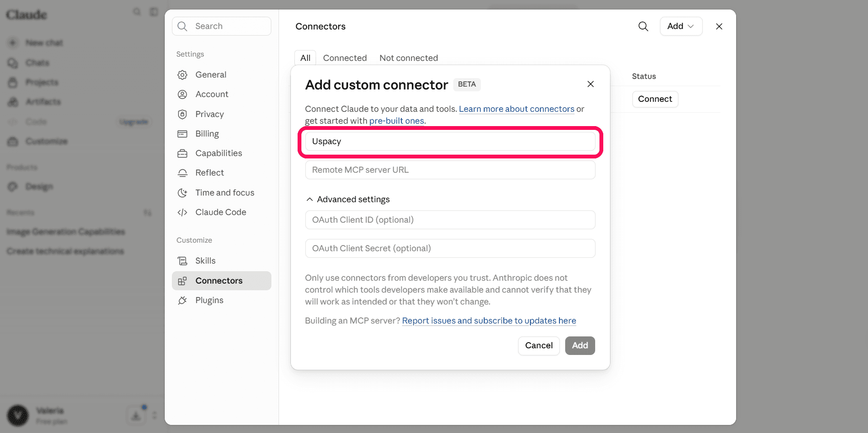Select the Billing card icon
The width and height of the screenshot is (868, 433).
[x=182, y=134]
